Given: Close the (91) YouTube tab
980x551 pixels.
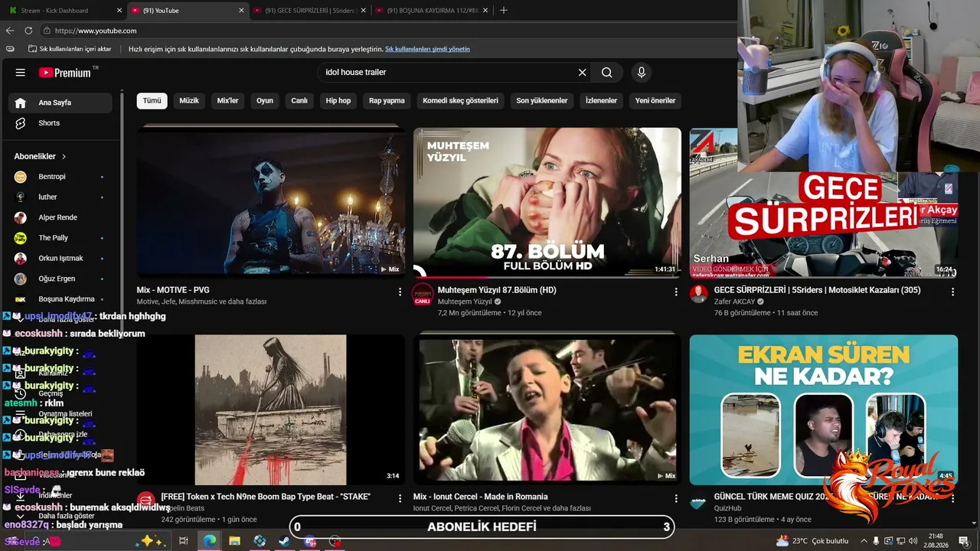Looking at the screenshot, I should [x=242, y=11].
